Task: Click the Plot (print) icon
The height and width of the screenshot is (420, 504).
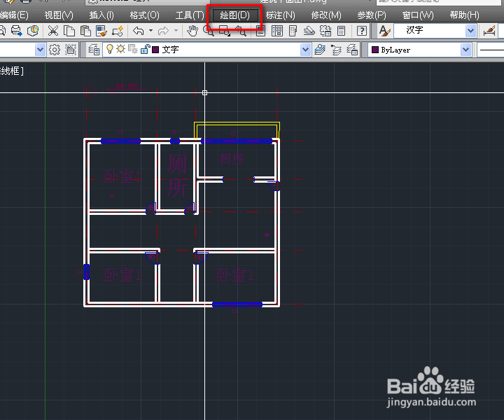Action: 16,31
